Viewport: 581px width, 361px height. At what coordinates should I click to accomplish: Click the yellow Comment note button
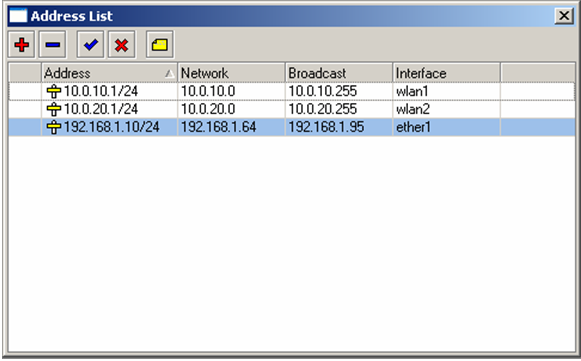click(160, 45)
